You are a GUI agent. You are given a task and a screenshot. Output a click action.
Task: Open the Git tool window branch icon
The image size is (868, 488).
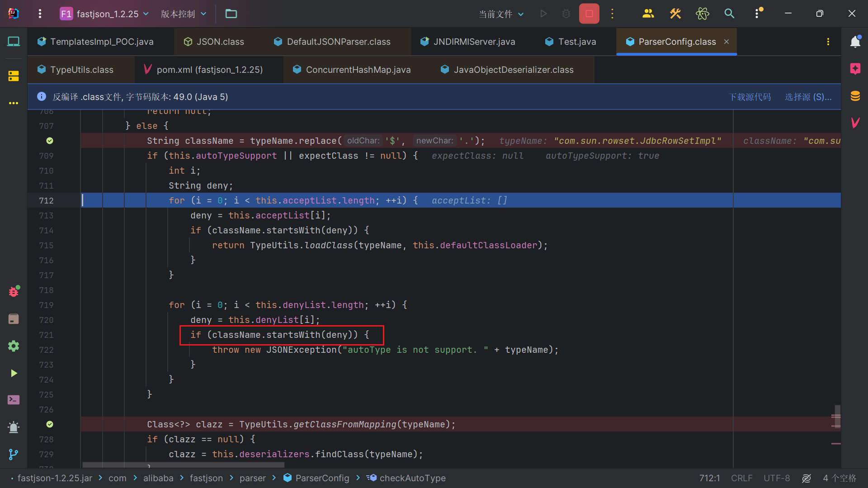(x=14, y=454)
